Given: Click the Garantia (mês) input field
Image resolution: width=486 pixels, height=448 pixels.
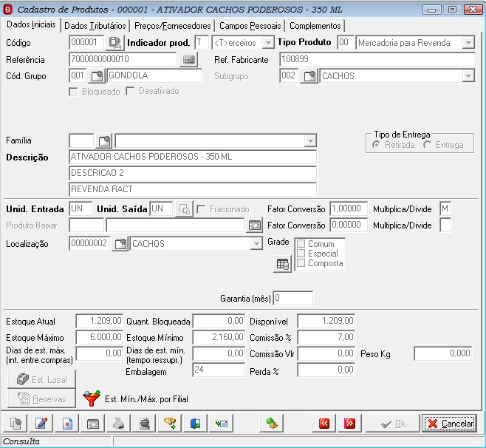Looking at the screenshot, I should [x=293, y=298].
